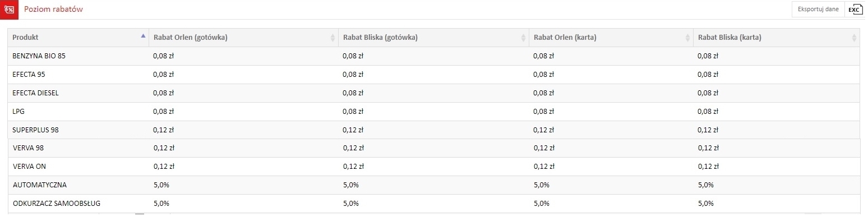
Task: Toggle sort arrows on Rabat Bliska (gotówka)
Action: click(523, 38)
